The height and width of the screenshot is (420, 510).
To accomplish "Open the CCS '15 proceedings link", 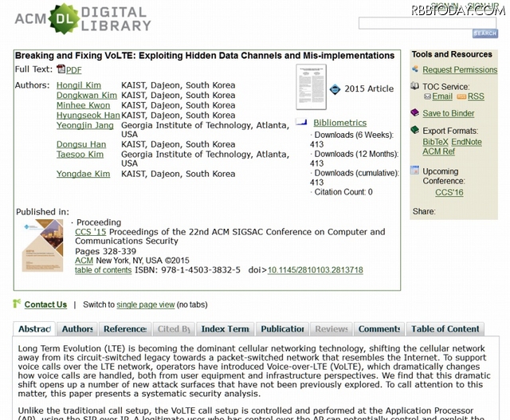I will pos(90,232).
